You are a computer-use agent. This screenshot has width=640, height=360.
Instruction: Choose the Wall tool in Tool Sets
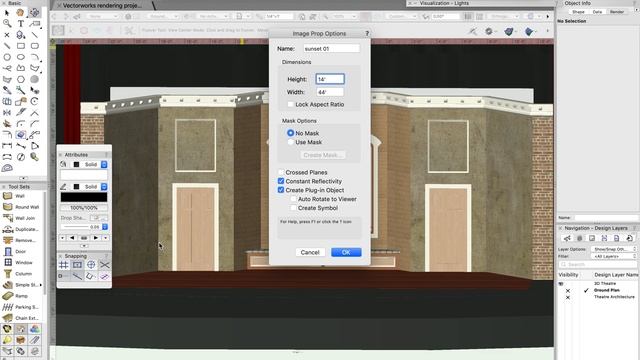20,196
